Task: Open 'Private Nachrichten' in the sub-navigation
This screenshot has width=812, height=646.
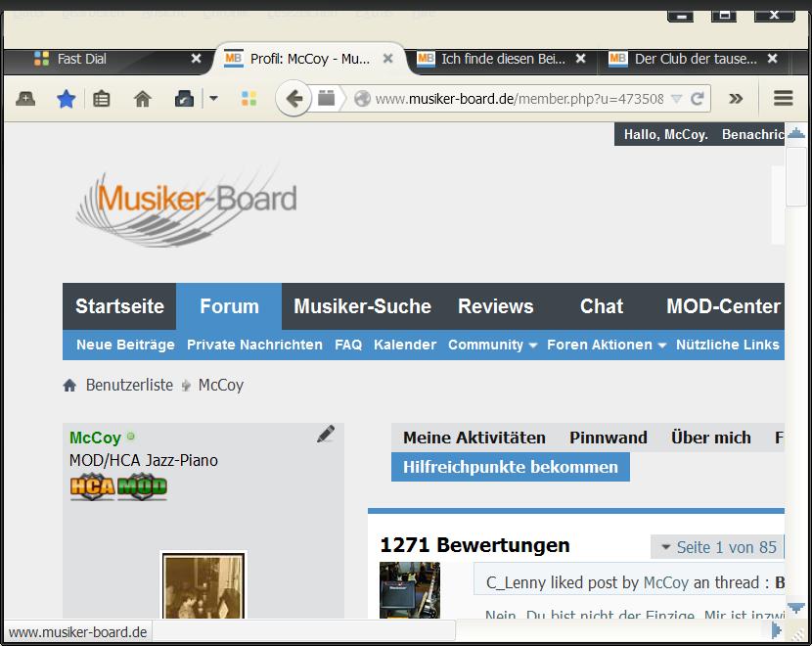Action: (x=254, y=345)
